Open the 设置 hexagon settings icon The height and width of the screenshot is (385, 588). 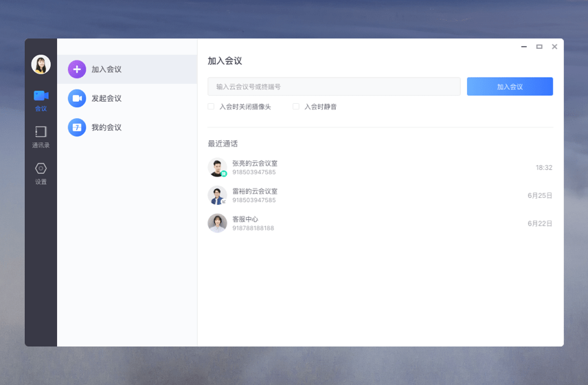41,168
